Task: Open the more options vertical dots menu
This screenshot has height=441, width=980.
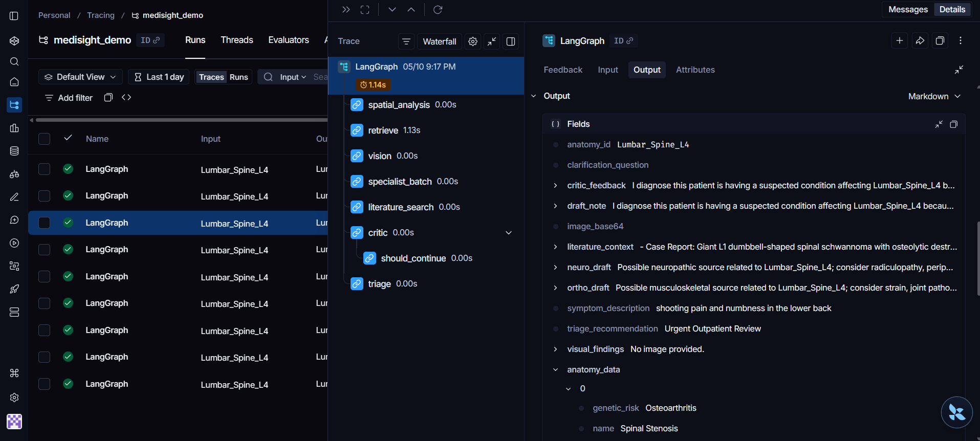Action: pyautogui.click(x=960, y=41)
